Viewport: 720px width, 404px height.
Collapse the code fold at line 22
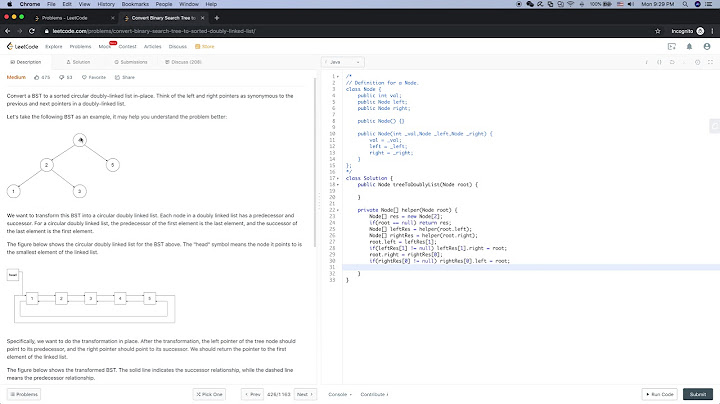click(338, 210)
